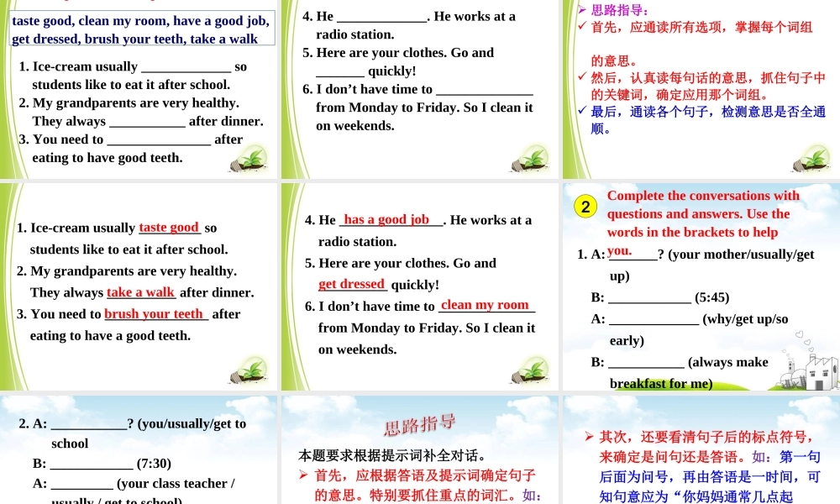Image resolution: width=840 pixels, height=504 pixels.
Task: Click the blue line '最后，通读各个句子'
Action: (708, 112)
